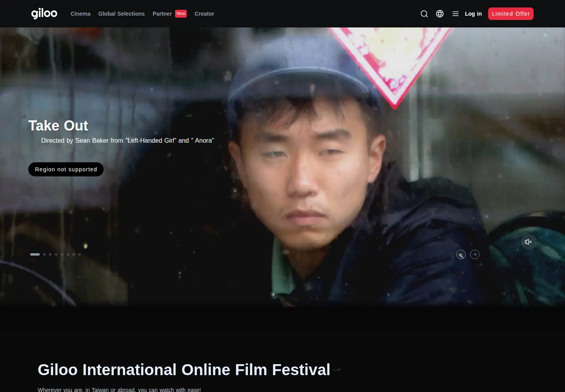Viewport: 565px width, 392px height.
Task: Unmute the hero trailer with the speaker icon
Action: [529, 242]
